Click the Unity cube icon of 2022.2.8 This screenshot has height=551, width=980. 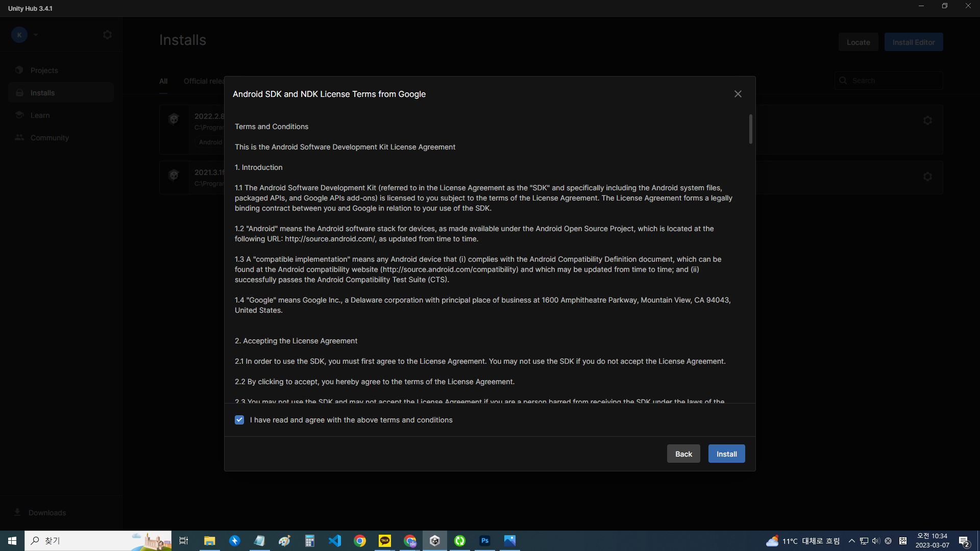[x=174, y=119]
